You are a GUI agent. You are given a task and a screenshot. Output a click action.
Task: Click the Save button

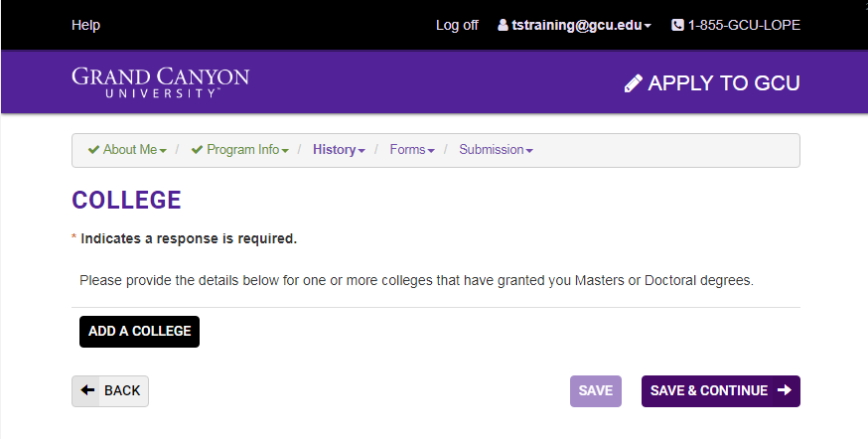(x=596, y=391)
